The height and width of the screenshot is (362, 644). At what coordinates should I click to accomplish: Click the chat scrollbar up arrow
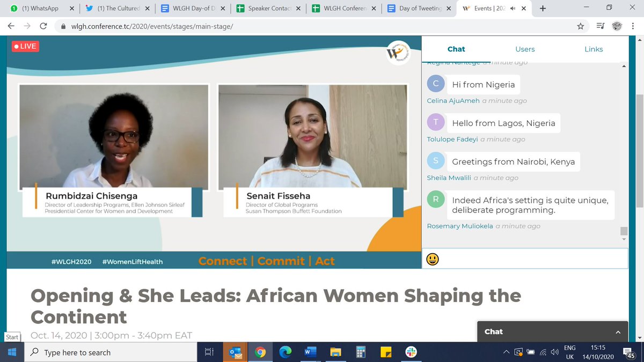pyautogui.click(x=624, y=67)
